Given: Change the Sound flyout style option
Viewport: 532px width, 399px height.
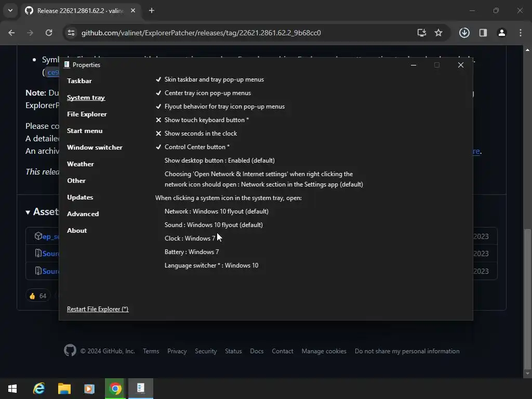Looking at the screenshot, I should [214, 225].
